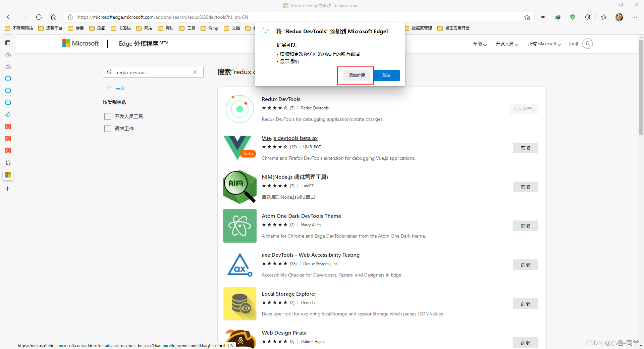
Task: Switch to the first blue TV sidebar tab
Action: (x=8, y=78)
